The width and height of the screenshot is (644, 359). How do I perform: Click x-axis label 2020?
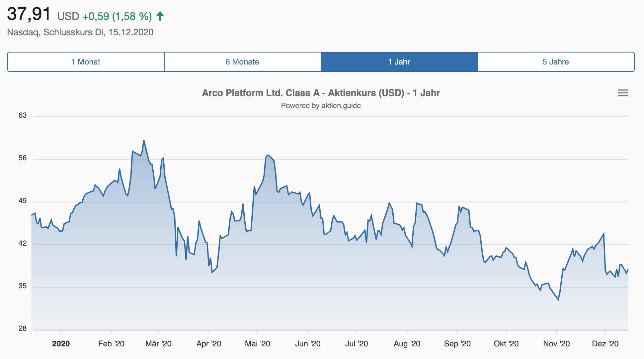[61, 344]
